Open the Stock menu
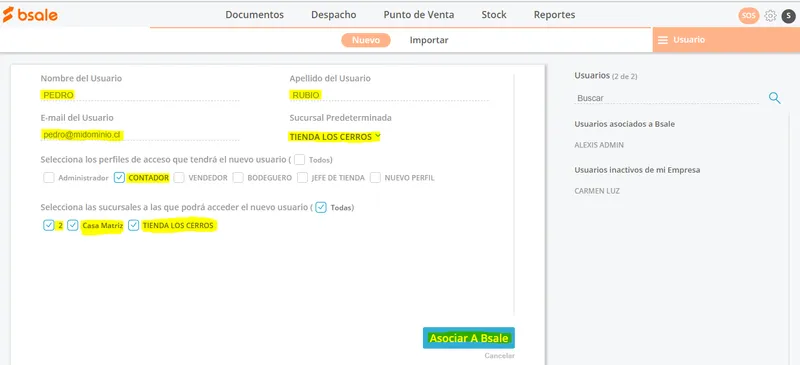 [494, 15]
